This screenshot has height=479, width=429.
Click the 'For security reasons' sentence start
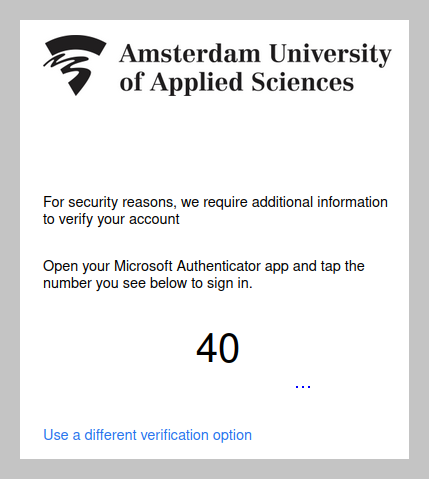click(109, 202)
